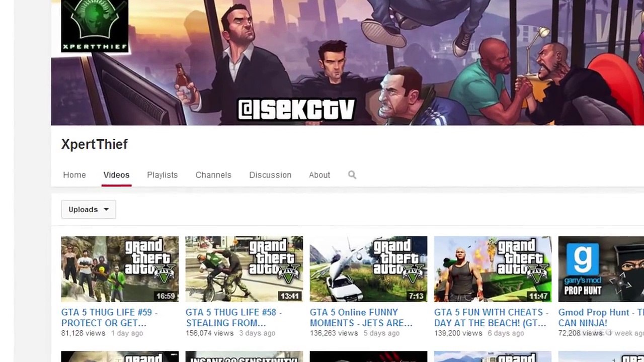Open the Channels tab
This screenshot has height=362, width=644.
[x=213, y=175]
